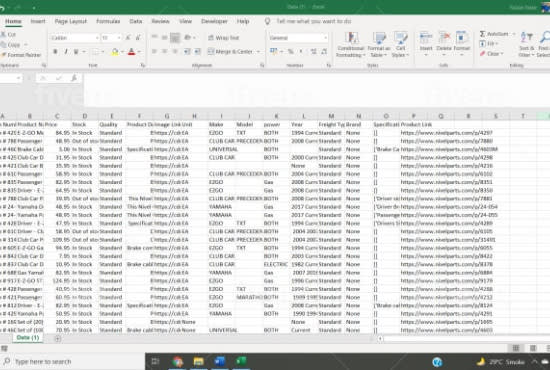Click the Tell me what you want to do box
Viewport: 550px width, 370px height.
[x=313, y=21]
